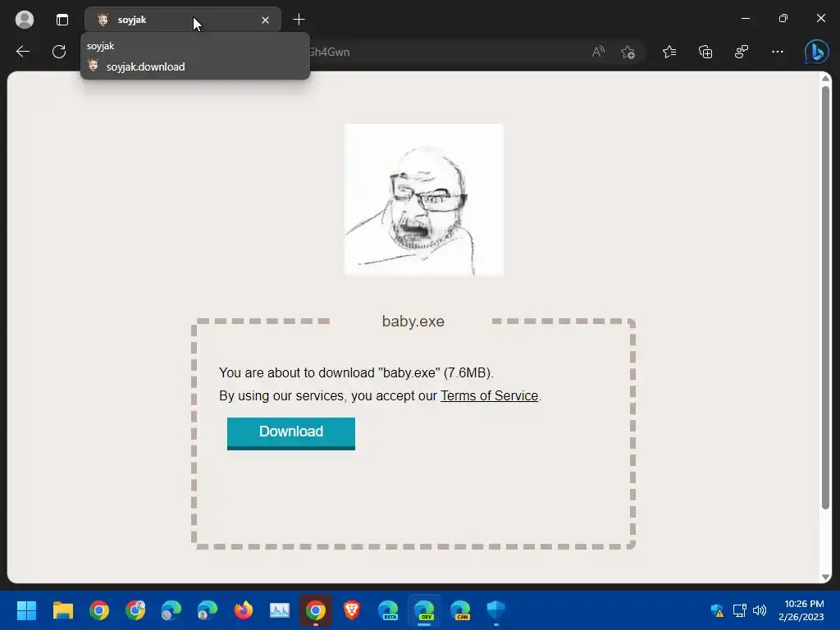Close the browser window
840x630 pixels.
click(820, 19)
